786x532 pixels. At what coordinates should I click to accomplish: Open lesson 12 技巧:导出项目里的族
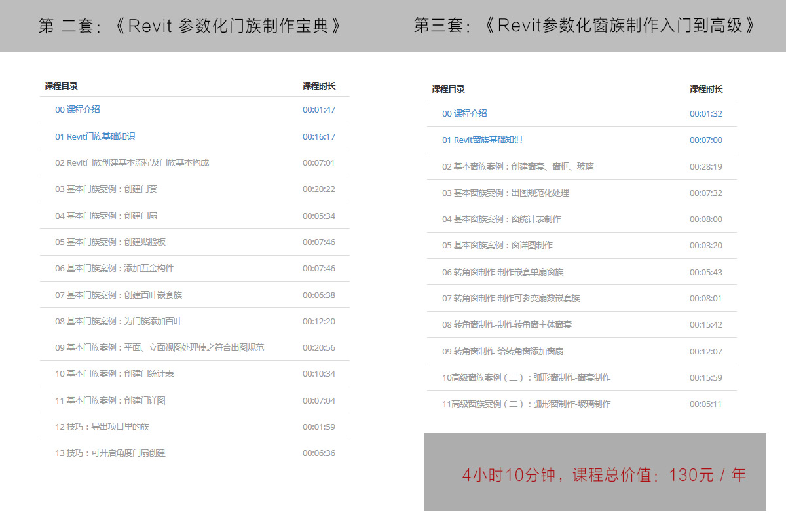coord(102,427)
